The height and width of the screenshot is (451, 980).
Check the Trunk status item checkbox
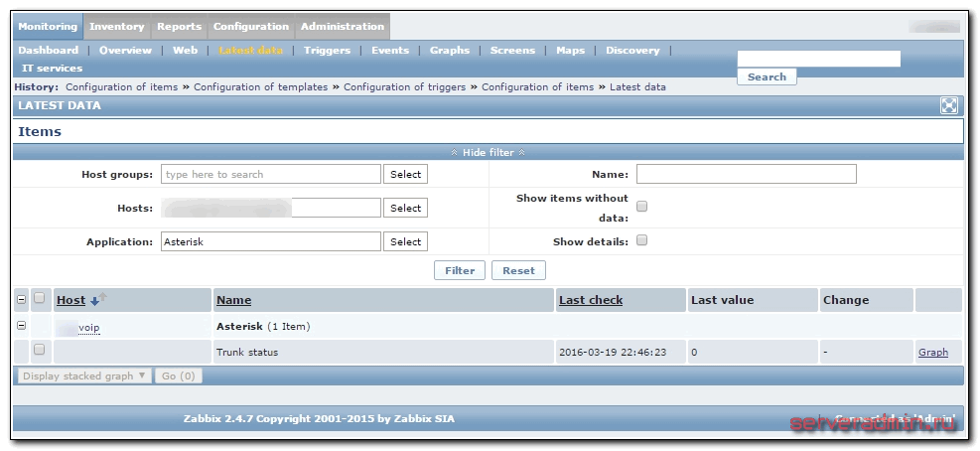40,350
